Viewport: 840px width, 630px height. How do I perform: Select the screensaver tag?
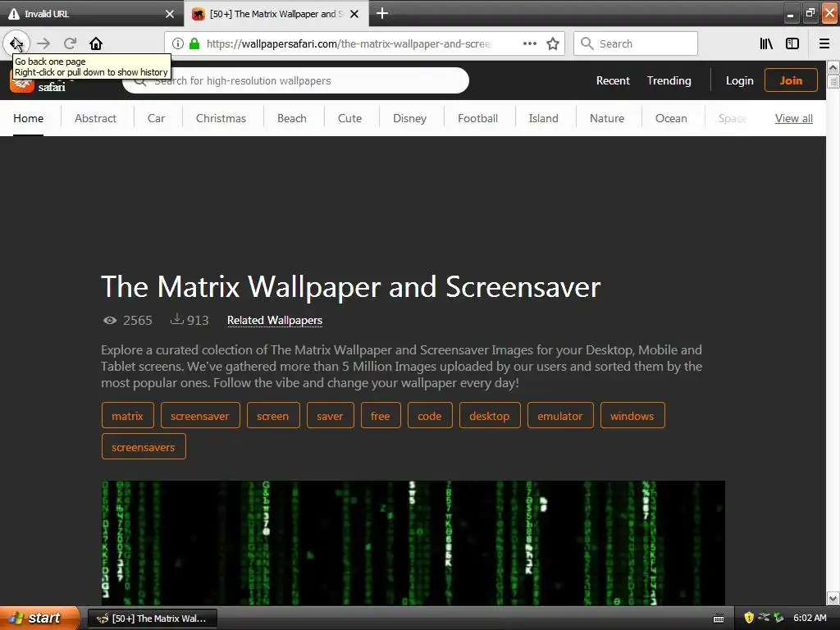click(x=200, y=416)
